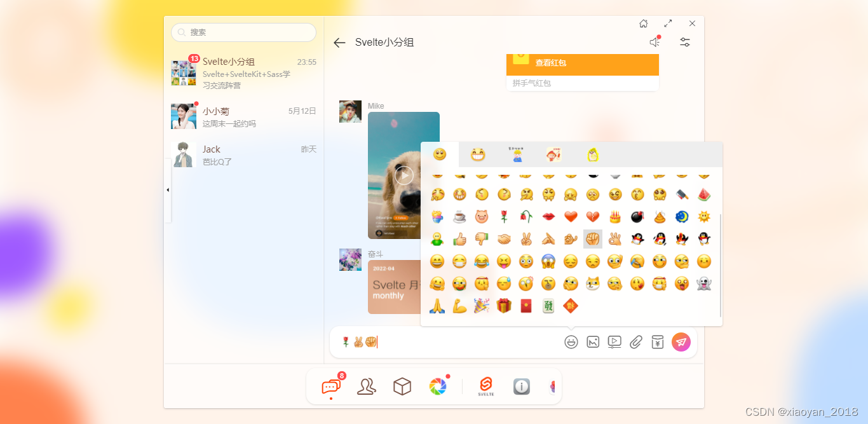Viewport: 868px width, 424px height.
Task: Click the picture icon to send an image
Action: point(593,341)
